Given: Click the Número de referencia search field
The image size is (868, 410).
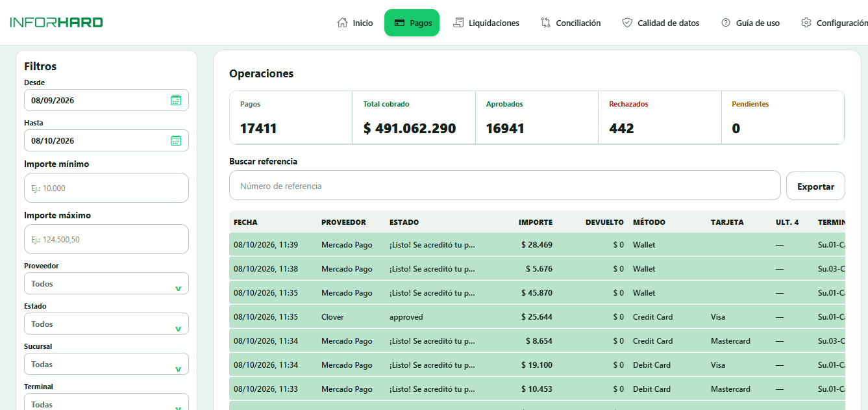Looking at the screenshot, I should 505,186.
